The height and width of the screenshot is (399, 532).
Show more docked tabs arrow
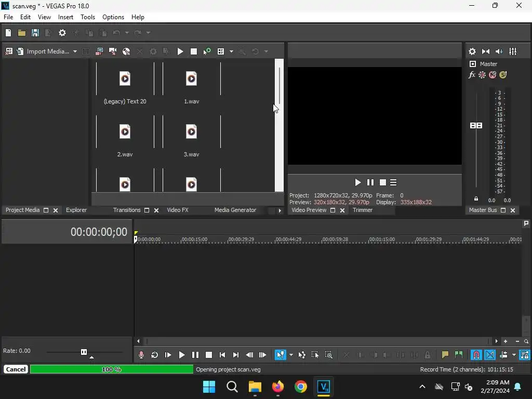click(280, 210)
